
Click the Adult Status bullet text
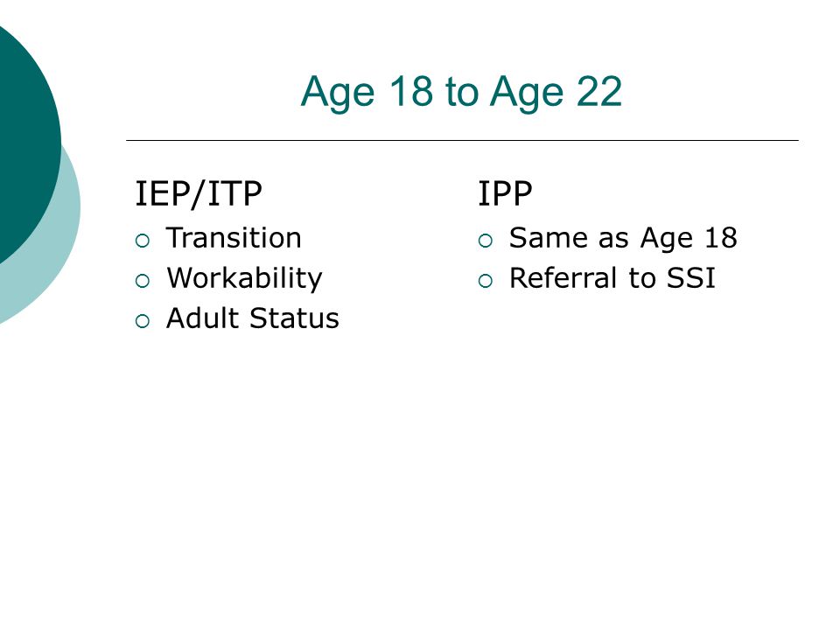pos(252,318)
